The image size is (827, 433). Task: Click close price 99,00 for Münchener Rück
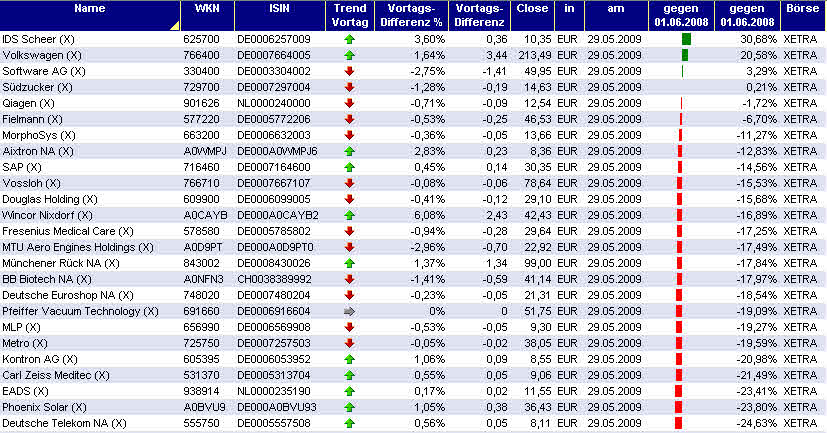click(x=538, y=263)
